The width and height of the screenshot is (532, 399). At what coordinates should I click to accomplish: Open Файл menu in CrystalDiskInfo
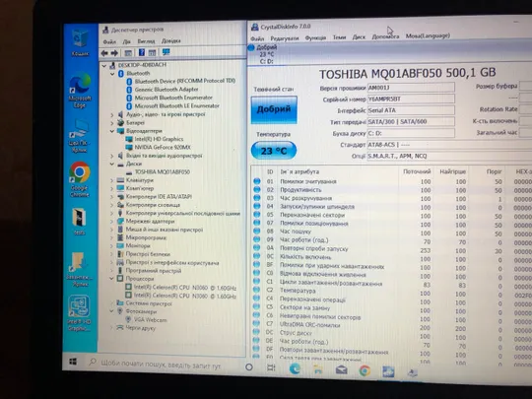(x=257, y=38)
